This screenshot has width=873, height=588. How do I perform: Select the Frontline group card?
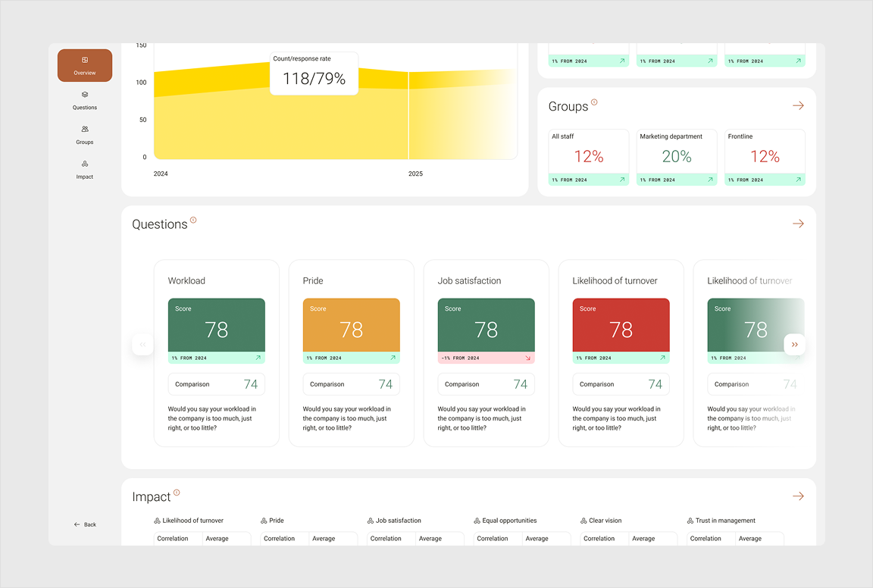pyautogui.click(x=765, y=157)
